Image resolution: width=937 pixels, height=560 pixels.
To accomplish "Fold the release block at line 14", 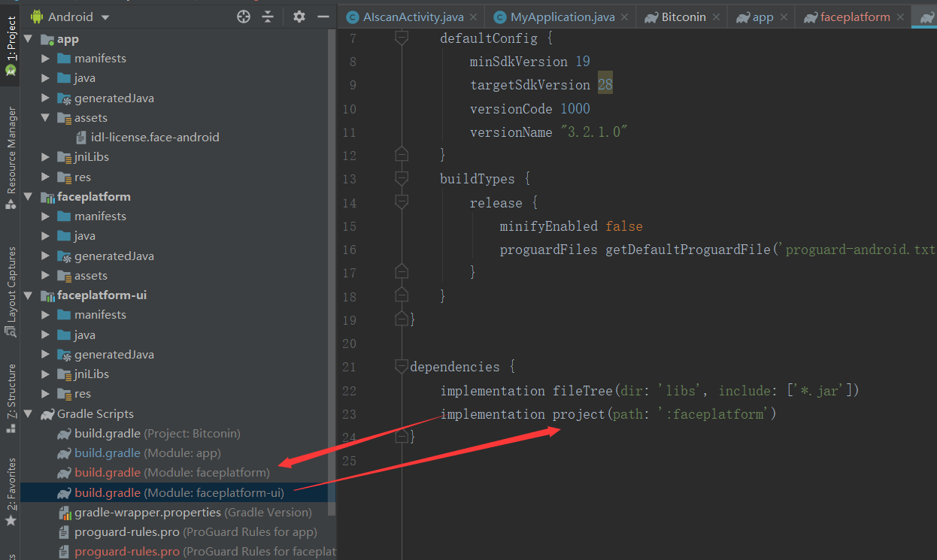I will pos(401,202).
